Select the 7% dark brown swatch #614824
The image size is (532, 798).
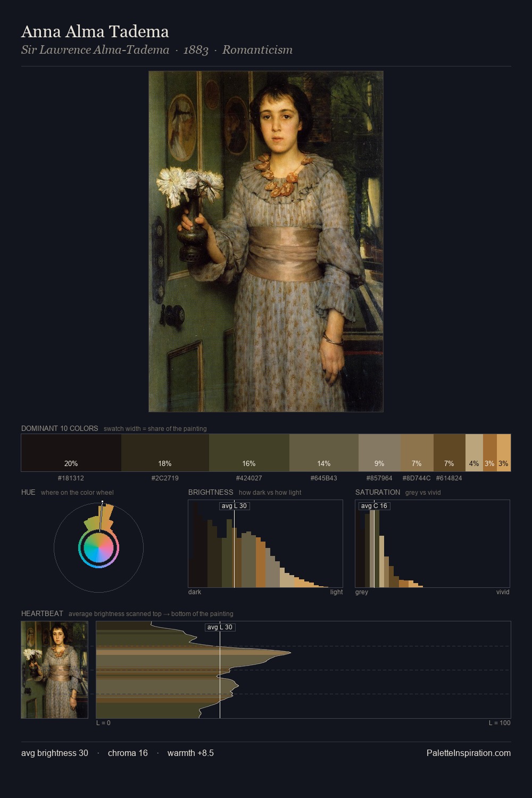pyautogui.click(x=450, y=453)
